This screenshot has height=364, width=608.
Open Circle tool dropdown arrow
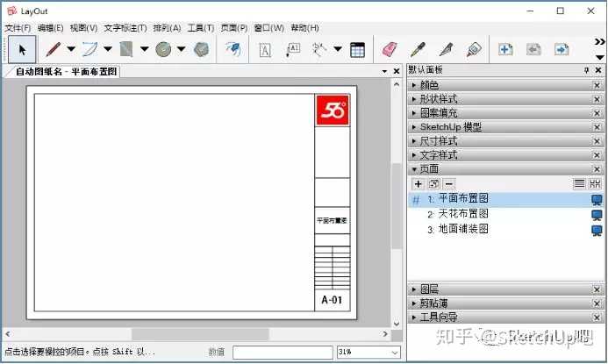181,49
